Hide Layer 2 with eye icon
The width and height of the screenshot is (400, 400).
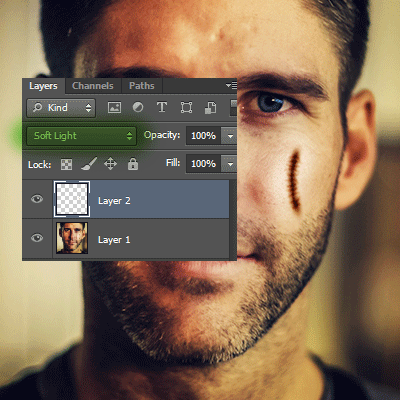tap(37, 199)
